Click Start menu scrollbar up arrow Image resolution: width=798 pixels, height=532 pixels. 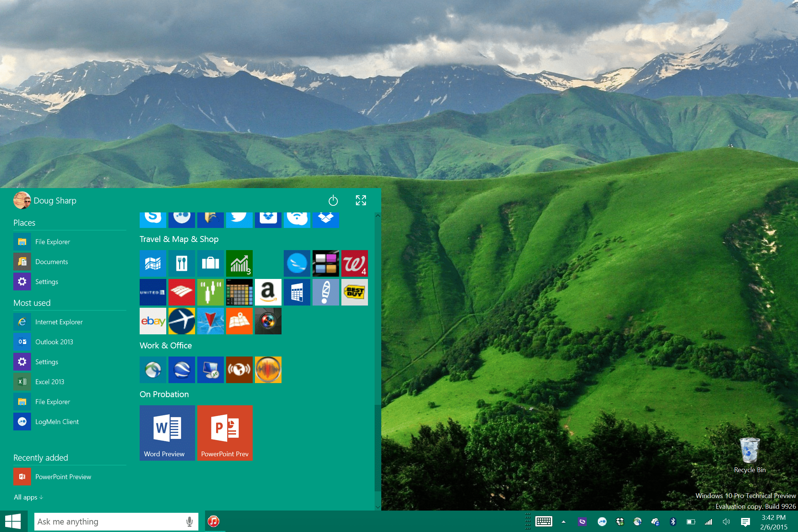pyautogui.click(x=378, y=216)
